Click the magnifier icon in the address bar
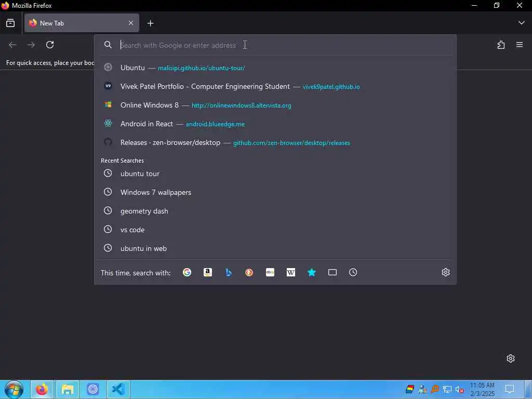Viewport: 532px width, 399px height. coord(108,45)
